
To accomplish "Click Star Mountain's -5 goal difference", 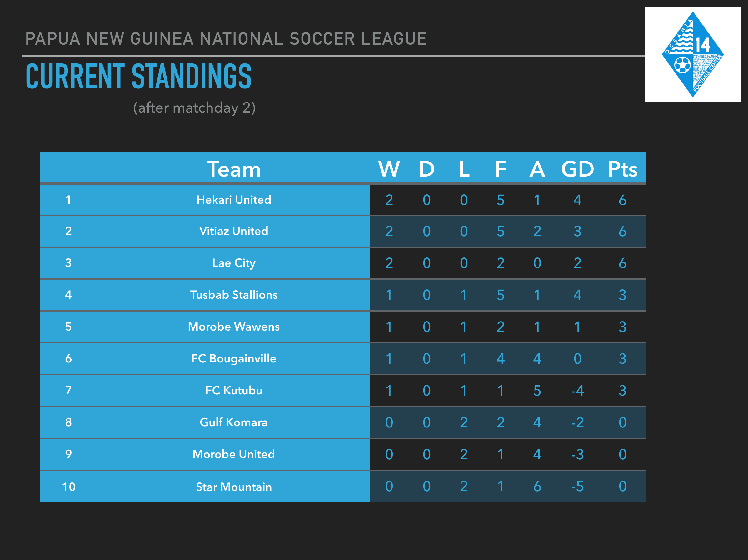I will (x=577, y=487).
